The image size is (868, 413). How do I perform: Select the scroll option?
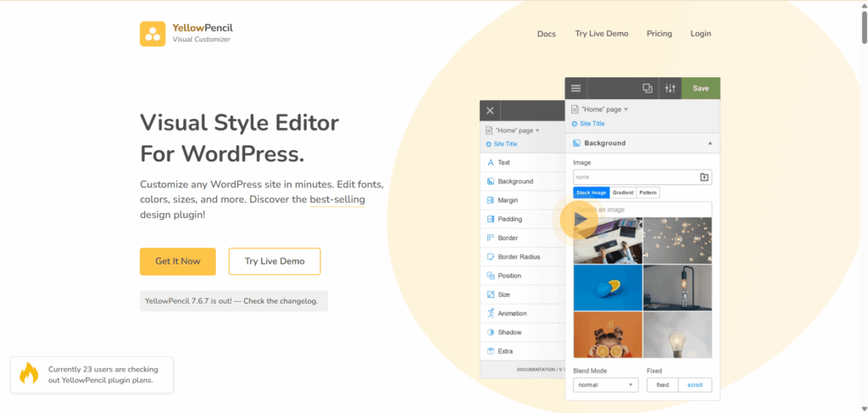tap(695, 385)
